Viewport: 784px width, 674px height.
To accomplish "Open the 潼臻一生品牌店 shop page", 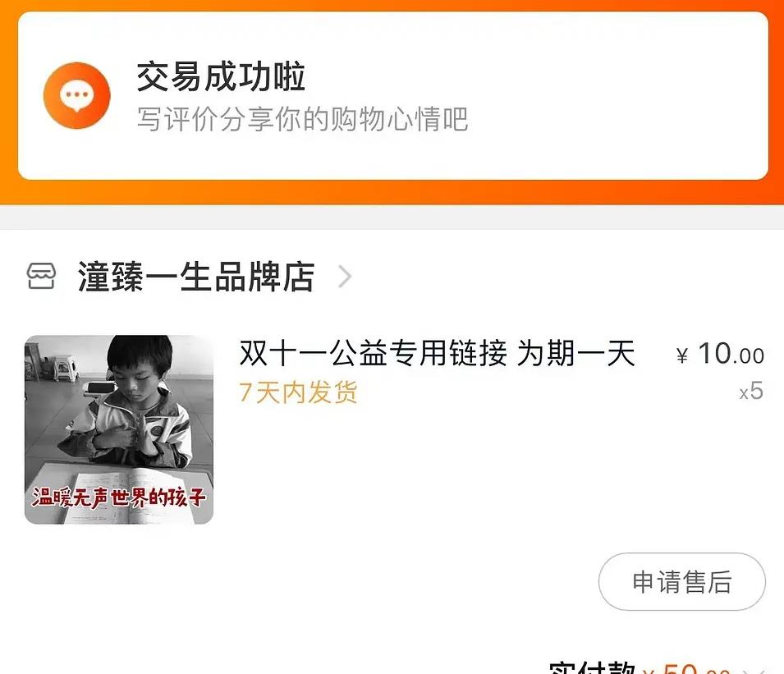I will click(195, 277).
